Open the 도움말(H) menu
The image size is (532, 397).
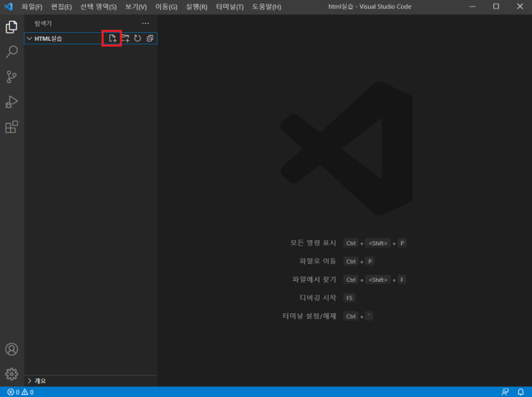(x=266, y=6)
